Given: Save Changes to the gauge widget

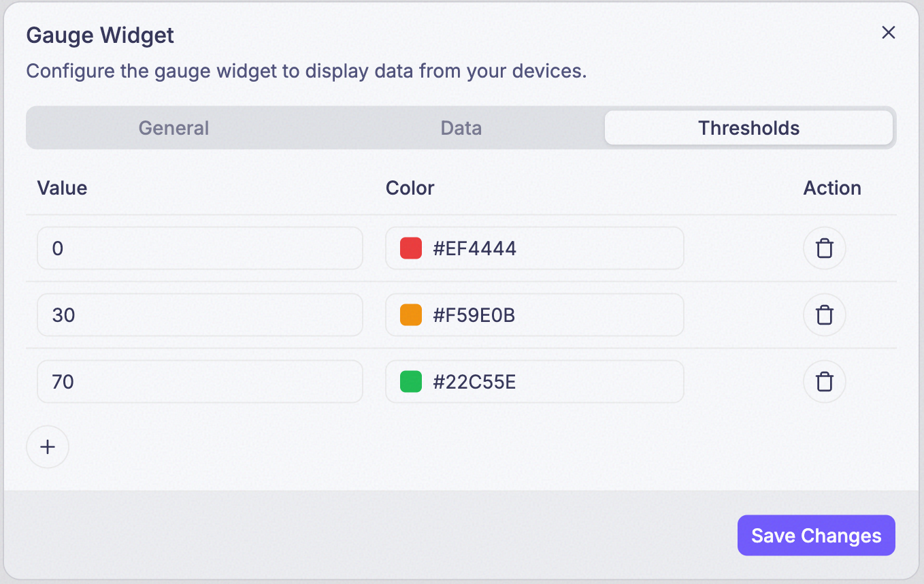Looking at the screenshot, I should coord(816,536).
